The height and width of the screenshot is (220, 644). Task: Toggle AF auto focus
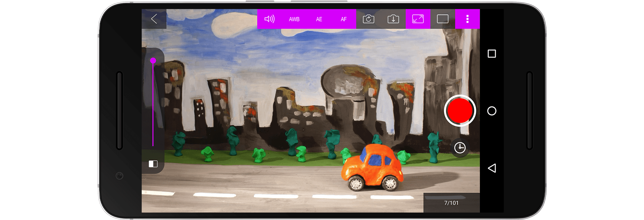[344, 19]
